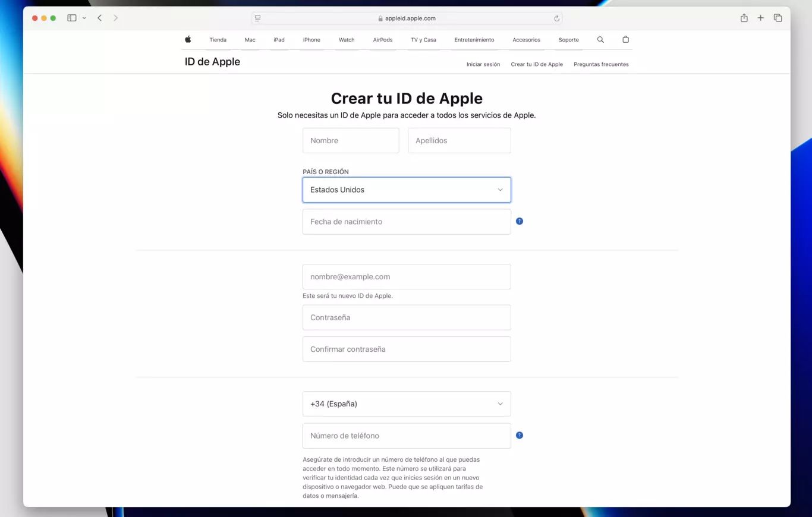Open the +34 (España) country code dropdown
This screenshot has width=812, height=517.
pyautogui.click(x=407, y=404)
